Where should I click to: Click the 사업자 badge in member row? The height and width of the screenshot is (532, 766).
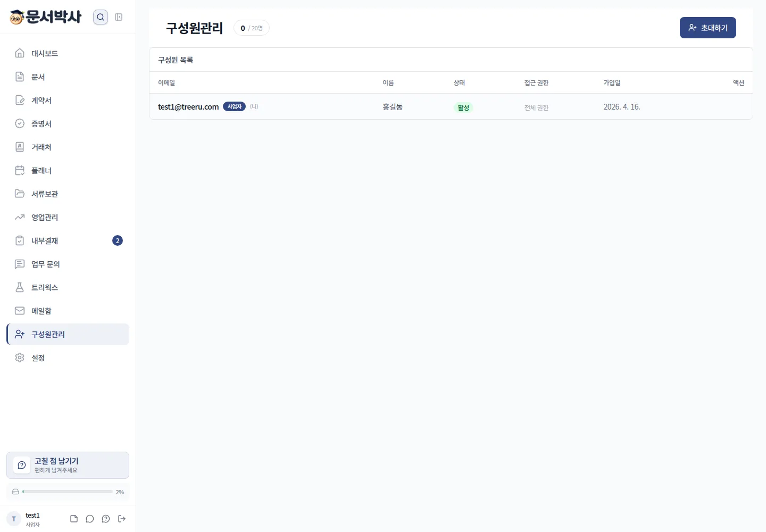234,106
